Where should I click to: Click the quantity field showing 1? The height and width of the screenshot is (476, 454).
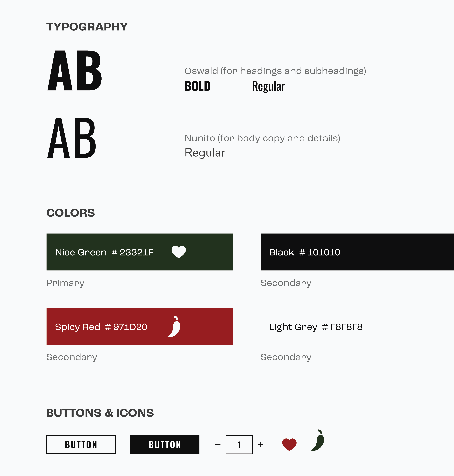coord(239,445)
